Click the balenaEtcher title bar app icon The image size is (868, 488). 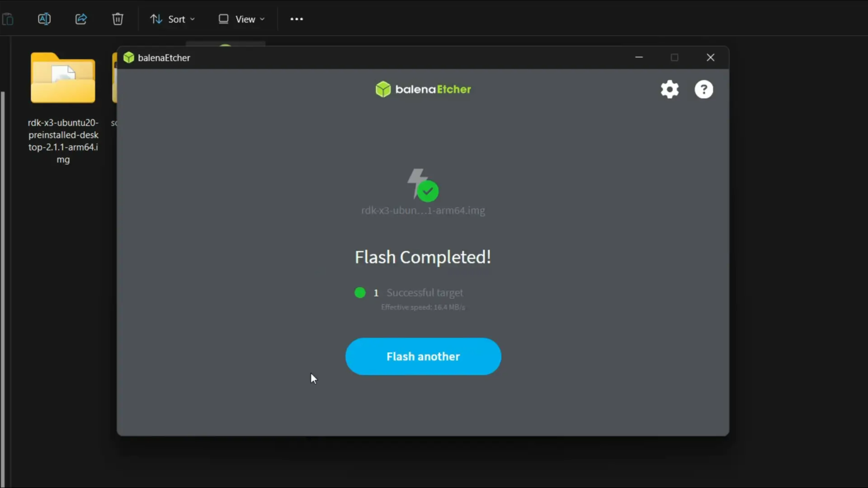click(x=129, y=57)
